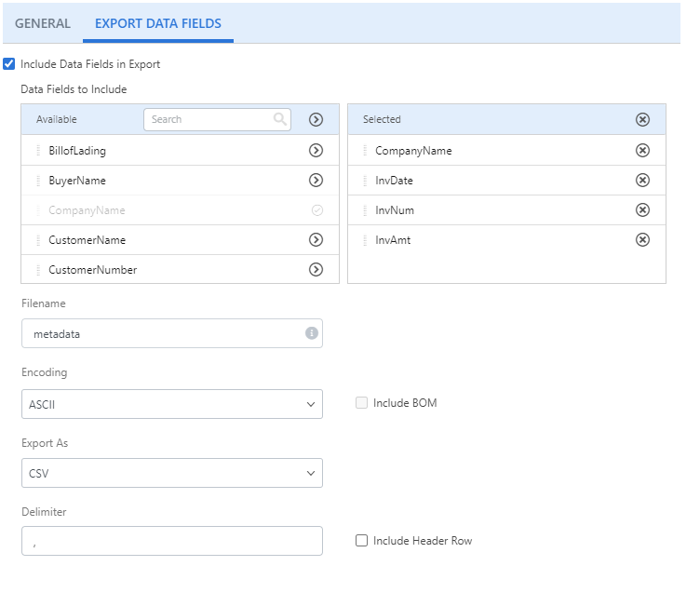Remove InvAmt from the Selected list
This screenshot has width=700, height=593.
coord(641,239)
